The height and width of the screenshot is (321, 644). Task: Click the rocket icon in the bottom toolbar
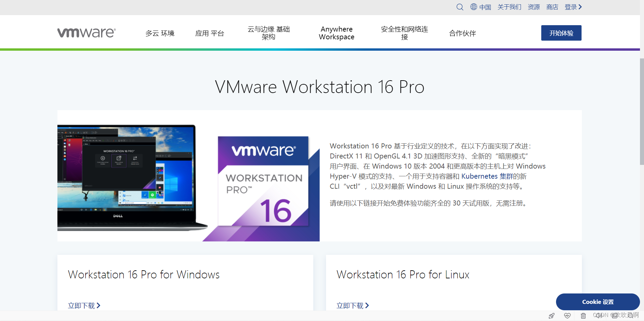click(552, 316)
